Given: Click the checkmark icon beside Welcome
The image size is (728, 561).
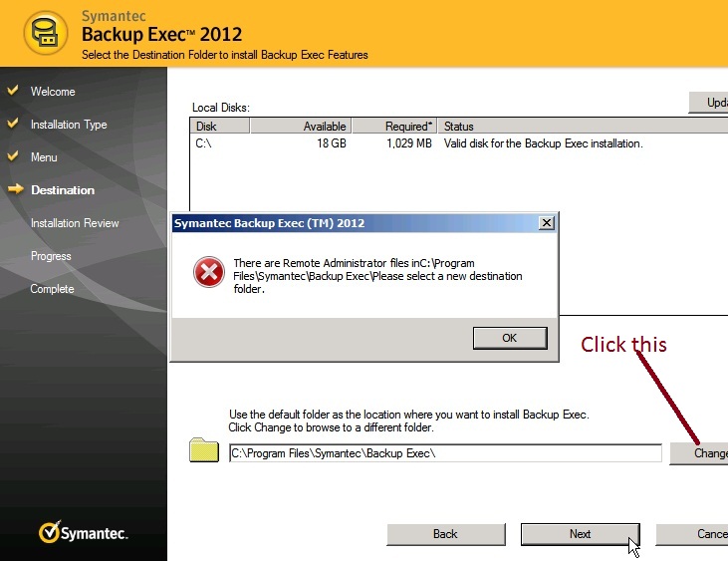Looking at the screenshot, I should [x=14, y=91].
